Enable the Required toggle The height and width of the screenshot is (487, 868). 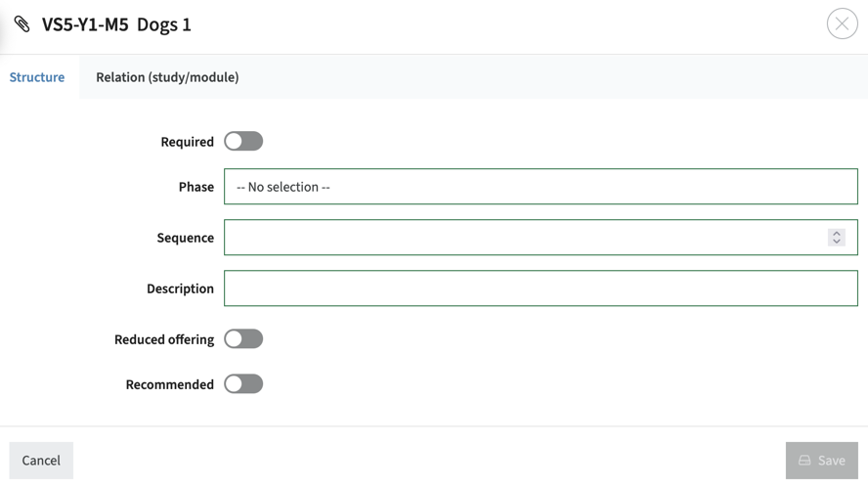tap(243, 142)
